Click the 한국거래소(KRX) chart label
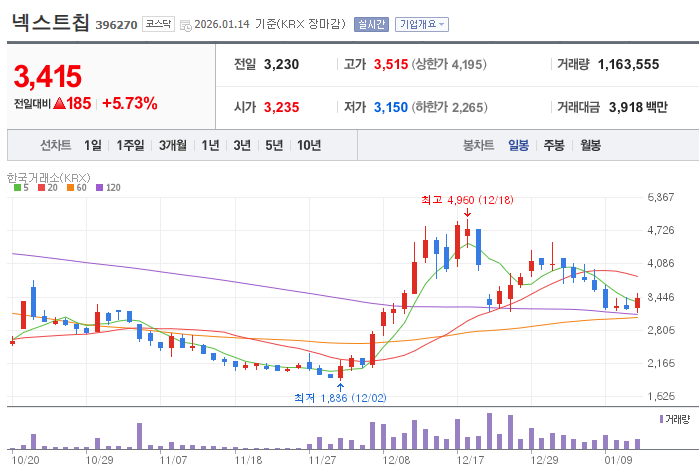Image resolution: width=699 pixels, height=467 pixels. [49, 178]
